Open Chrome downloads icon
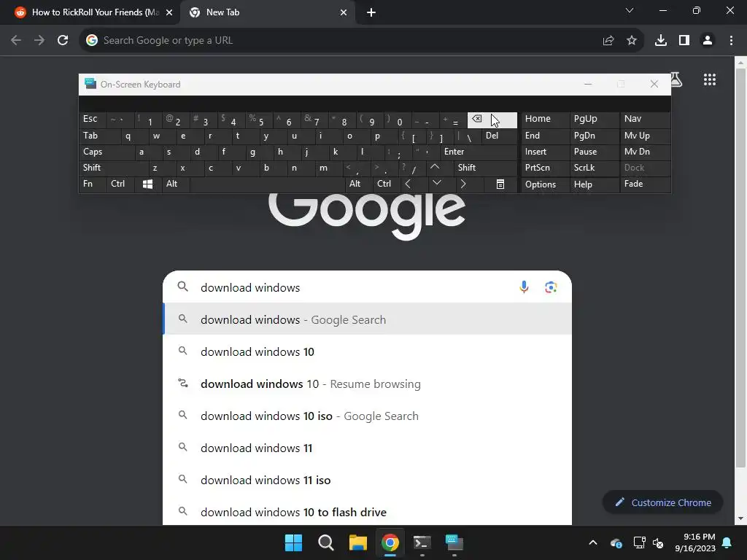The height and width of the screenshot is (560, 747). (661, 41)
